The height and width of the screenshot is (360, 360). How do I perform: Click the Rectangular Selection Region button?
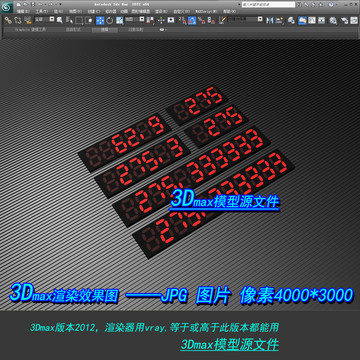[x=79, y=20]
